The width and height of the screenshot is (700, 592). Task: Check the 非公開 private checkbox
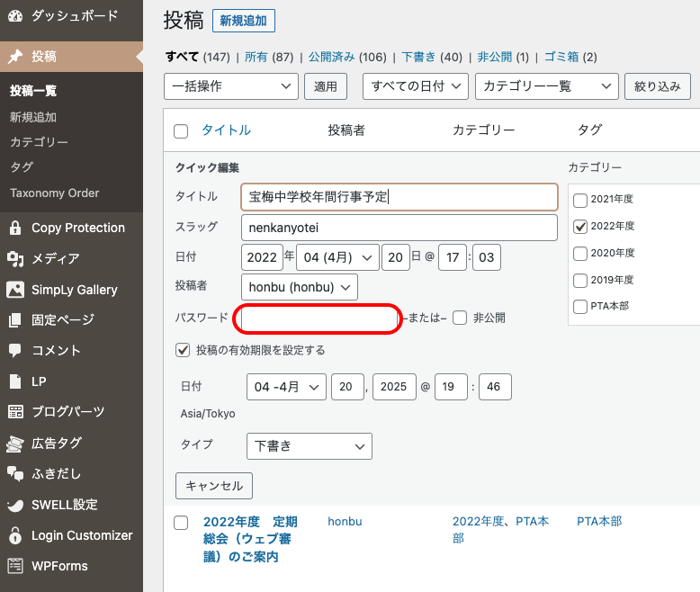tap(460, 318)
